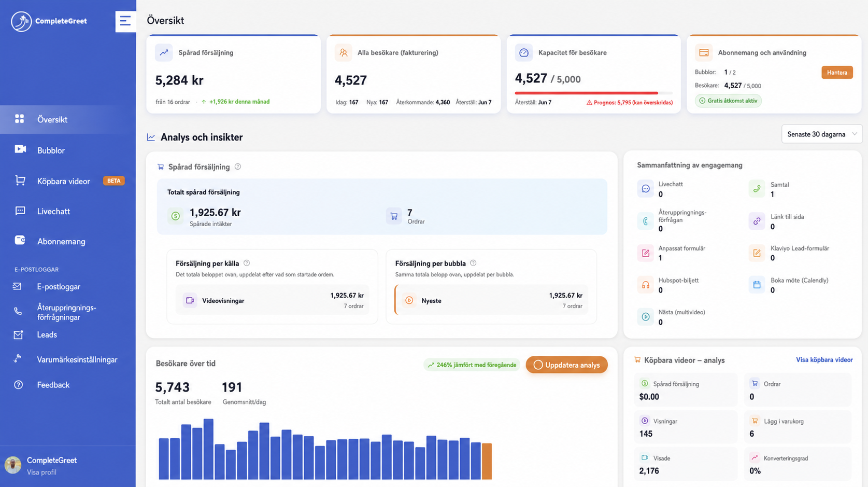Click the Alla besökare people icon
This screenshot has height=487, width=868.
(x=343, y=52)
